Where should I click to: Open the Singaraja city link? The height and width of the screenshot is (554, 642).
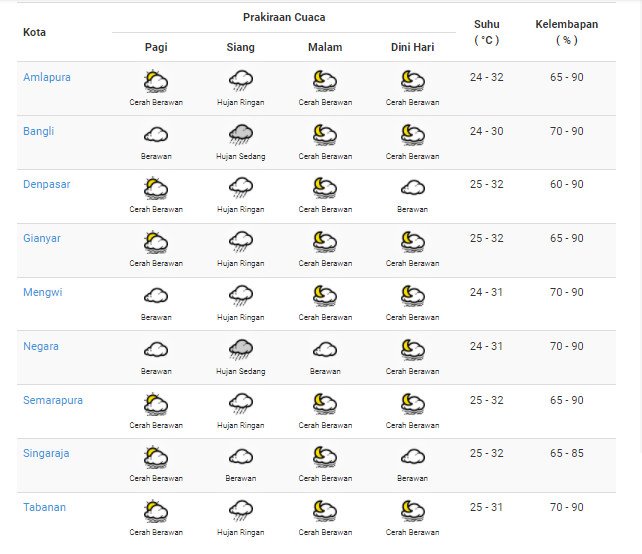coord(46,453)
